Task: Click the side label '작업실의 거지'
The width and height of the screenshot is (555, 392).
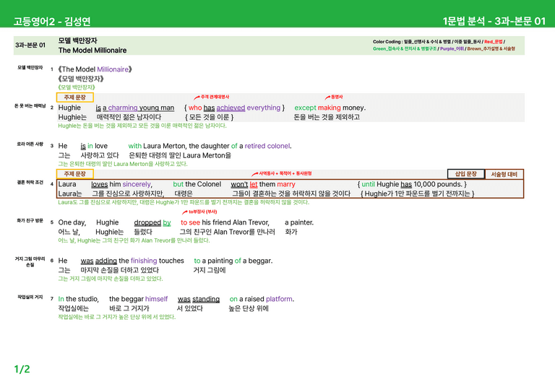Action: click(x=30, y=297)
